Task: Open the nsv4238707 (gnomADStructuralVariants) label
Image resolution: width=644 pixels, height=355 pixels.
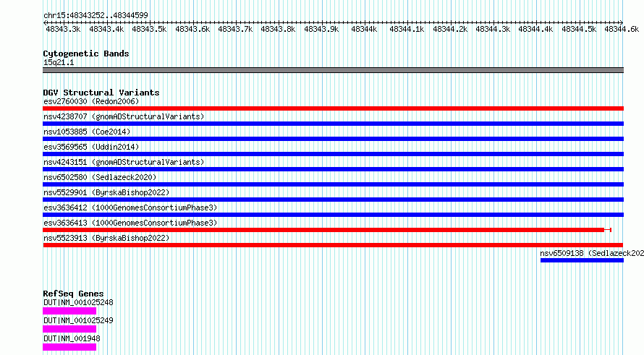Action: point(124,116)
